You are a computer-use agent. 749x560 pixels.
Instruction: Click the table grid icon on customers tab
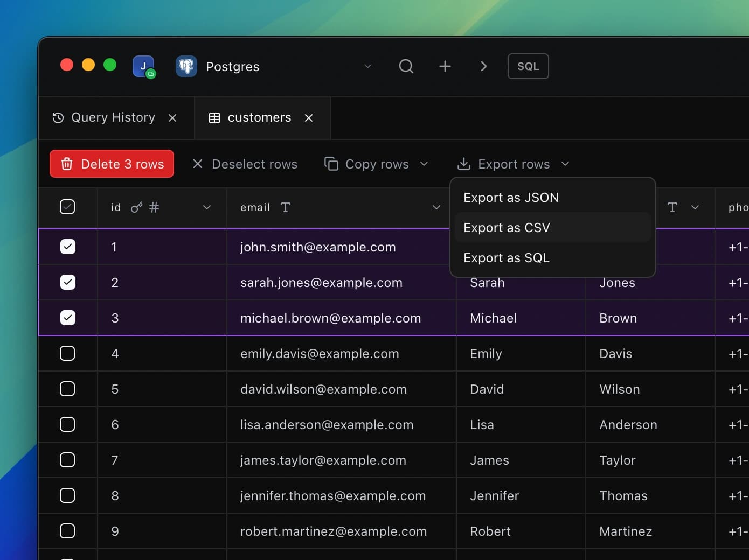pyautogui.click(x=214, y=118)
